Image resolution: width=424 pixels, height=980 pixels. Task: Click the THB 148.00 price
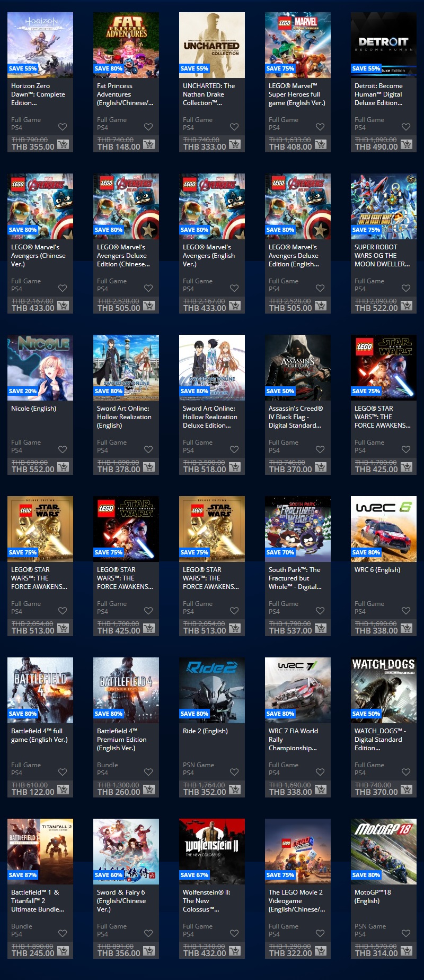pos(119,147)
